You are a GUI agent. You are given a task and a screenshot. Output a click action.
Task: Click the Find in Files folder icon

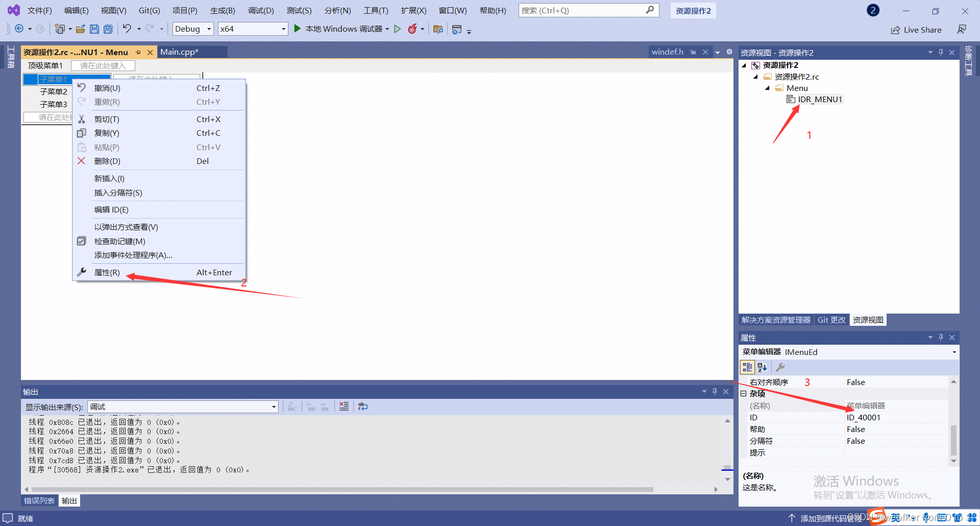coord(438,29)
